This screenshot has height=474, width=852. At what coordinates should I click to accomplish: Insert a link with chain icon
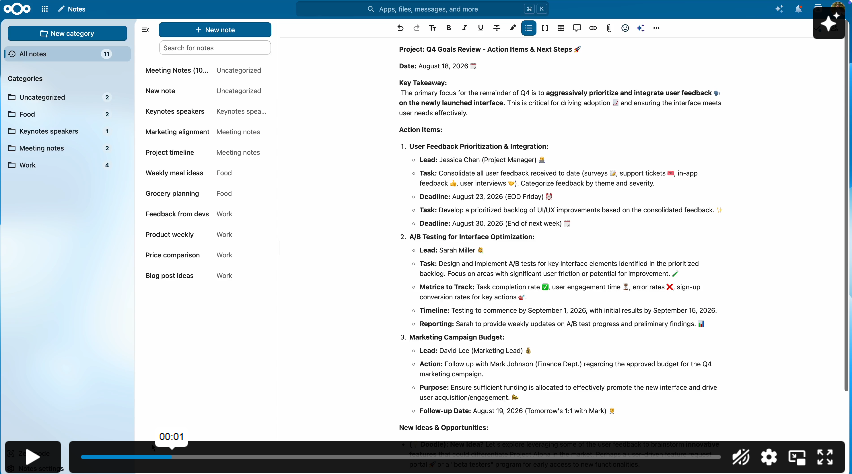593,28
